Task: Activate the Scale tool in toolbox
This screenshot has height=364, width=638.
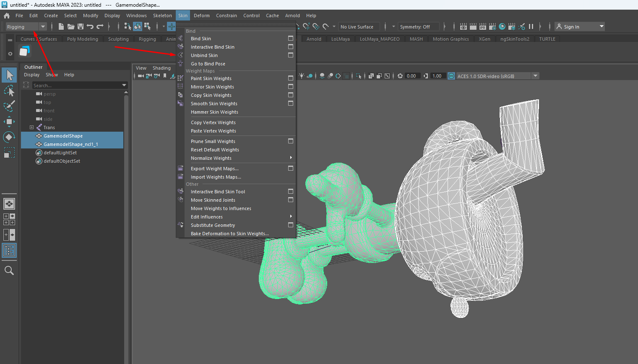Action: coord(9,153)
